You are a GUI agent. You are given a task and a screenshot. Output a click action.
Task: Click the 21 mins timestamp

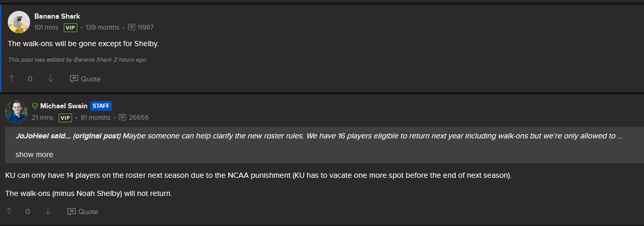point(43,118)
